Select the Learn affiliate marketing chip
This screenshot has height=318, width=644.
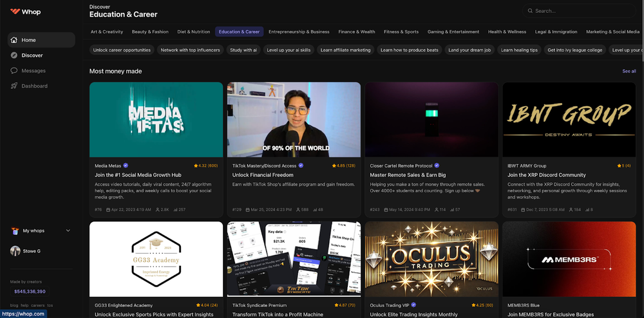pyautogui.click(x=345, y=50)
